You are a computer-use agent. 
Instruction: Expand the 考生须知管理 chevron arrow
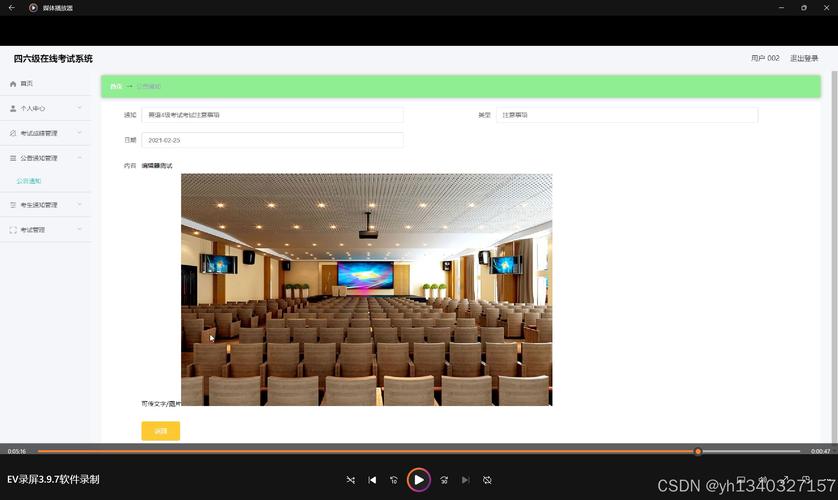pos(79,205)
